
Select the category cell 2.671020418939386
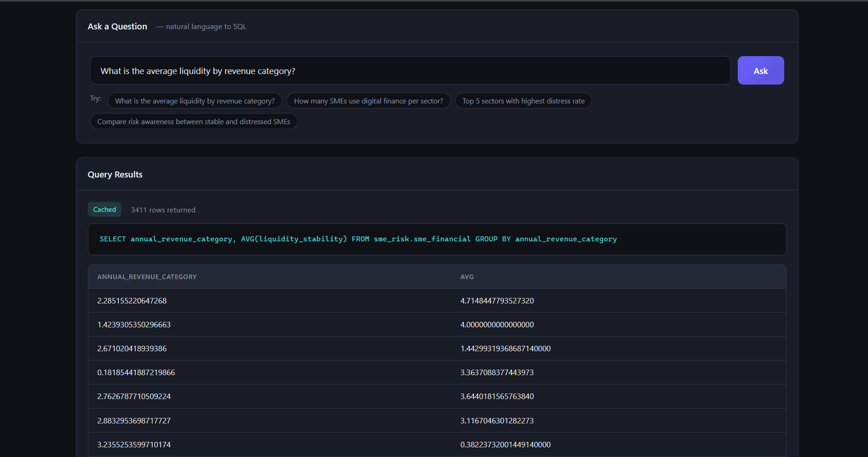(132, 348)
